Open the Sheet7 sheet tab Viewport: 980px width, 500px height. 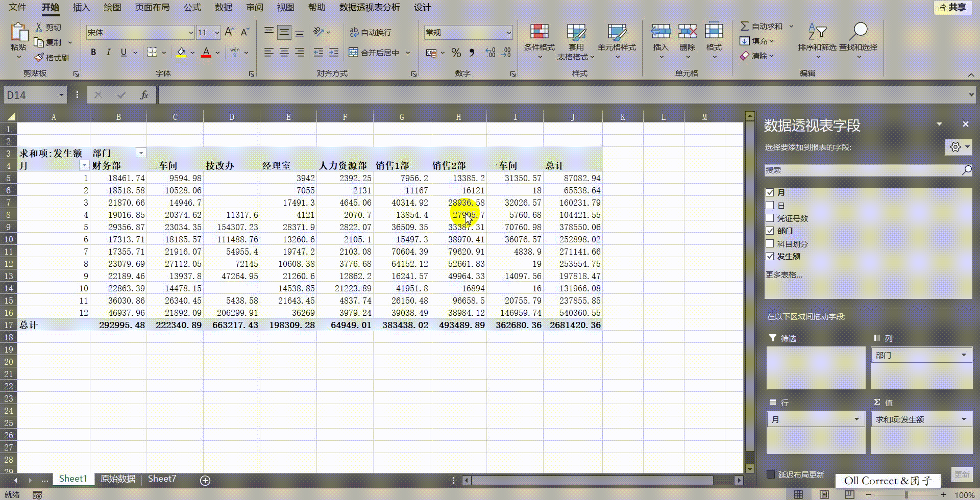pos(162,479)
